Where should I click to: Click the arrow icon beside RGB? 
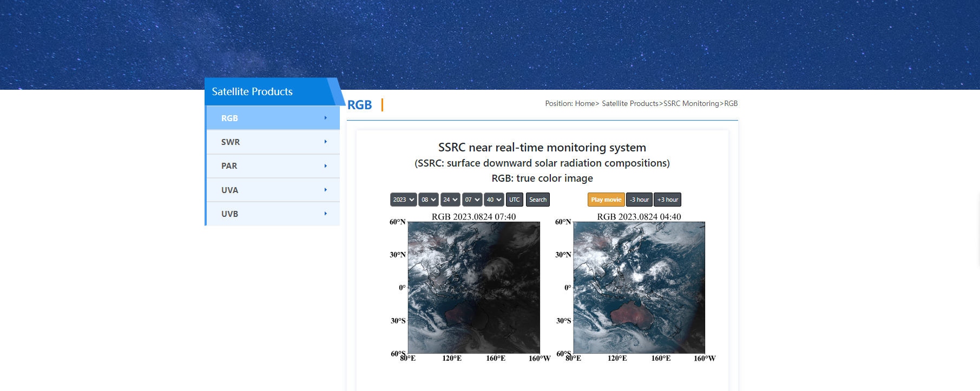[325, 118]
